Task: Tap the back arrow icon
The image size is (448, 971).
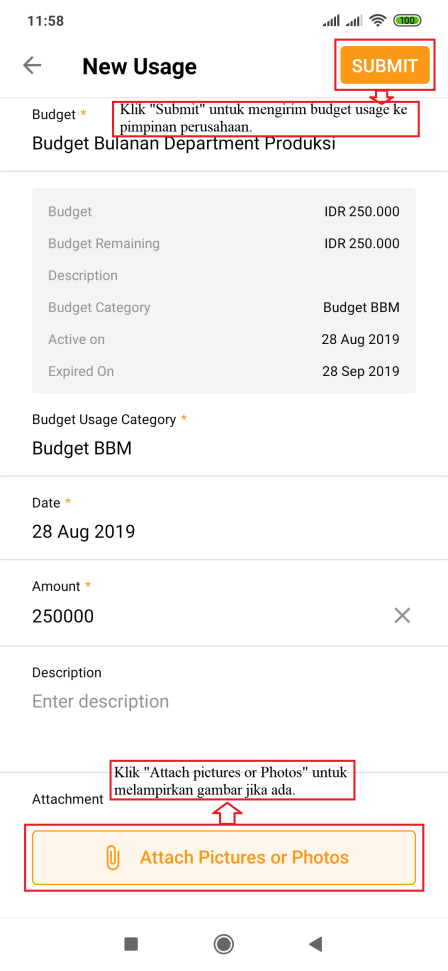Action: coord(32,65)
